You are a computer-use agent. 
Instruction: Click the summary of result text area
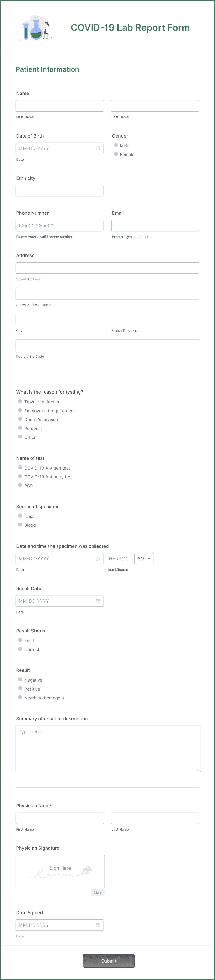click(108, 749)
